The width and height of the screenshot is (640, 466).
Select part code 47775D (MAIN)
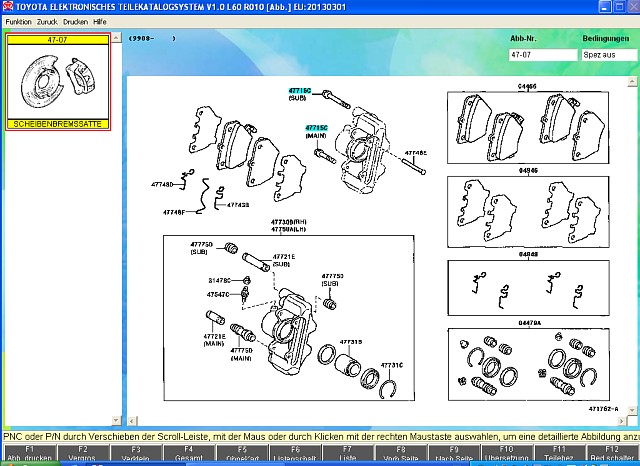click(x=241, y=351)
